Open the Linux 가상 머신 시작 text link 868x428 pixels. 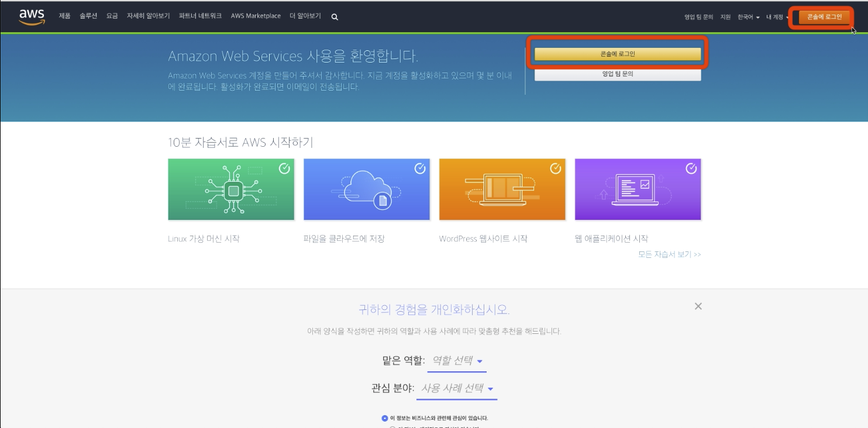pos(204,239)
